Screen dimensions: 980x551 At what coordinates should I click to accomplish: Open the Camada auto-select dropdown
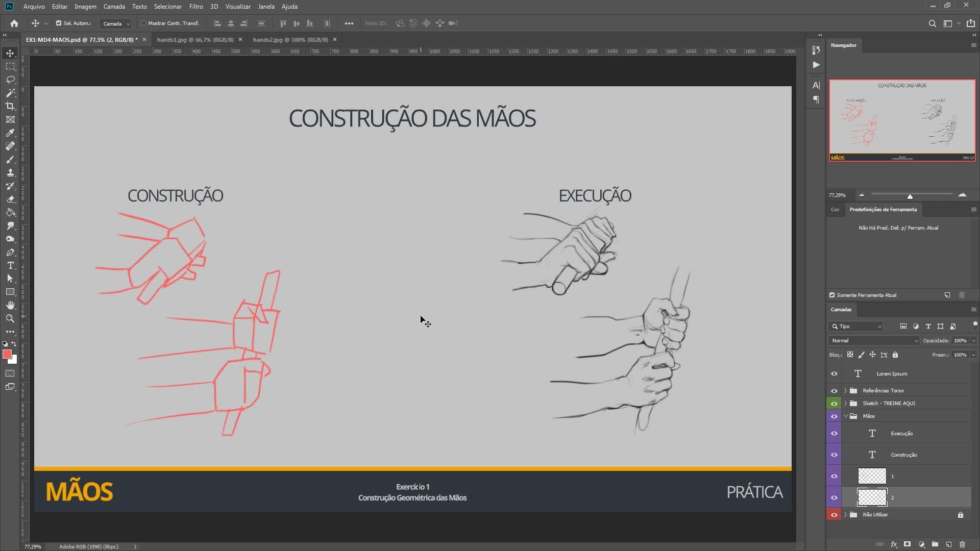pos(116,23)
